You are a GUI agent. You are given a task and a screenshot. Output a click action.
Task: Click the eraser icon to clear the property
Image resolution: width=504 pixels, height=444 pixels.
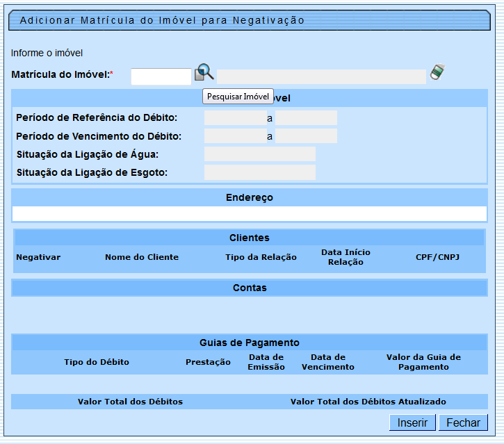pos(437,73)
